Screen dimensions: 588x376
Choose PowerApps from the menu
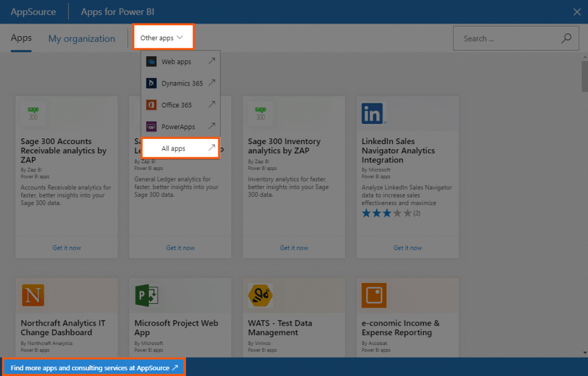pos(180,127)
